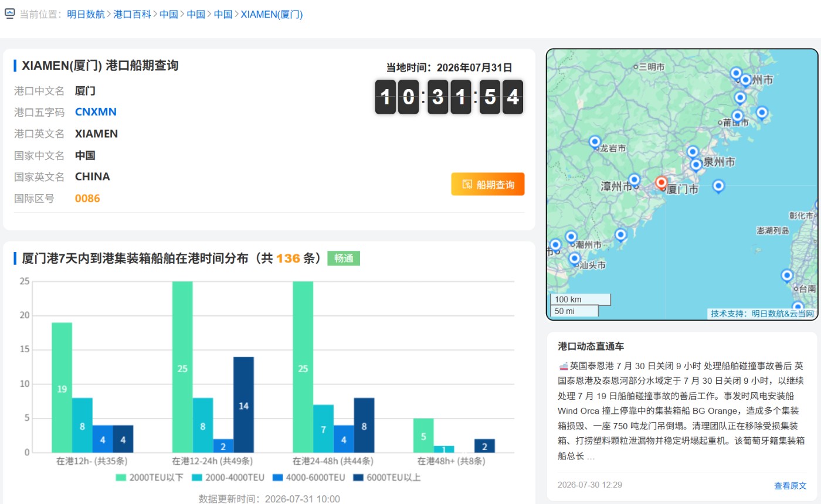Viewport: 821px width, 504px height.
Task: Click the blue map marker near Shantou
Action: click(x=575, y=259)
